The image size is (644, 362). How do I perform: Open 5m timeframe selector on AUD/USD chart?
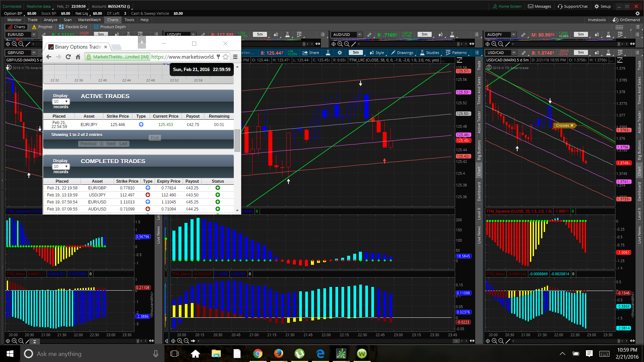(x=425, y=35)
